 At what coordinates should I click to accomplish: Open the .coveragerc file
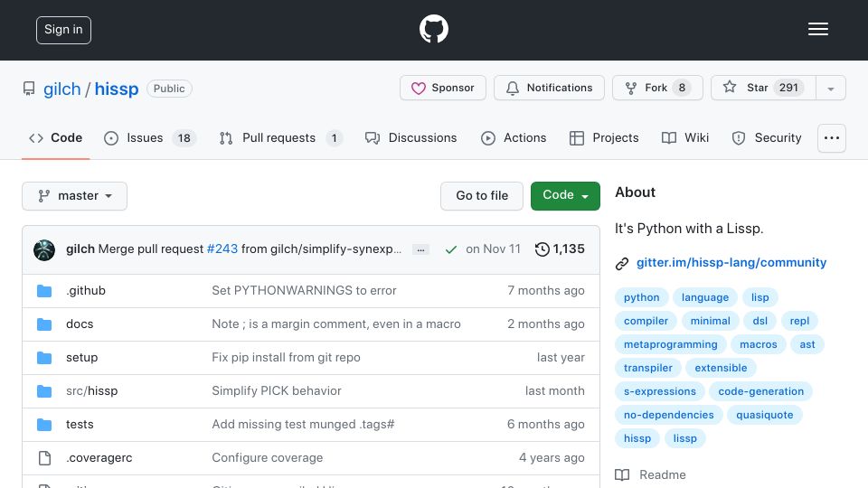point(99,457)
